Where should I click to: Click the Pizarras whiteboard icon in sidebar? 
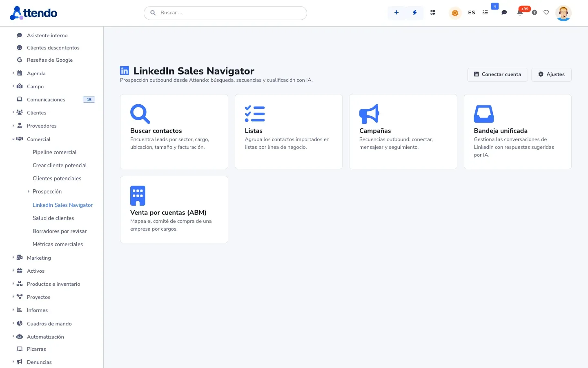click(20, 349)
